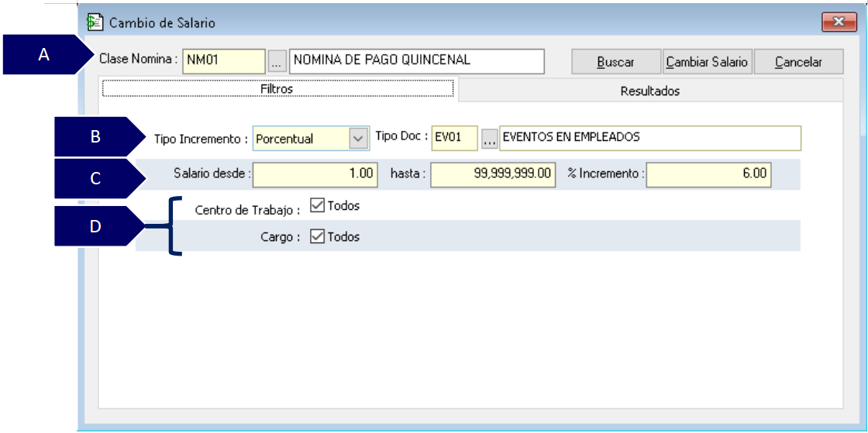Click the Cargo label

(280, 238)
